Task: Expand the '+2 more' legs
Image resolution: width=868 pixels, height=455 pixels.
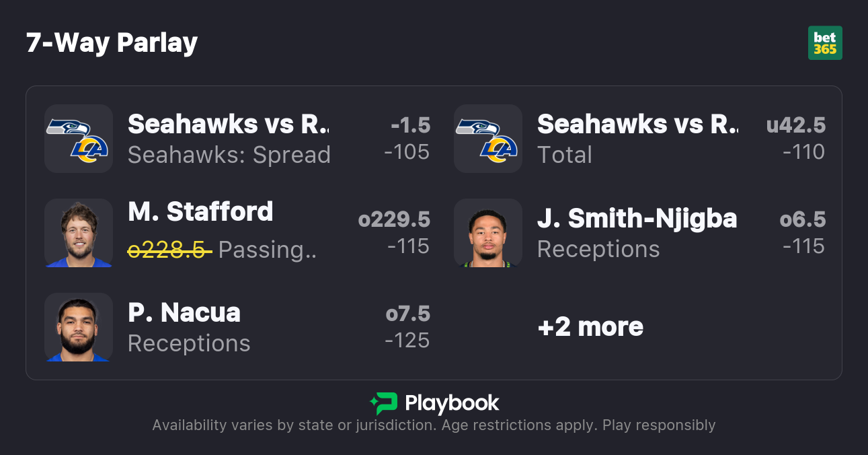Action: (x=590, y=327)
